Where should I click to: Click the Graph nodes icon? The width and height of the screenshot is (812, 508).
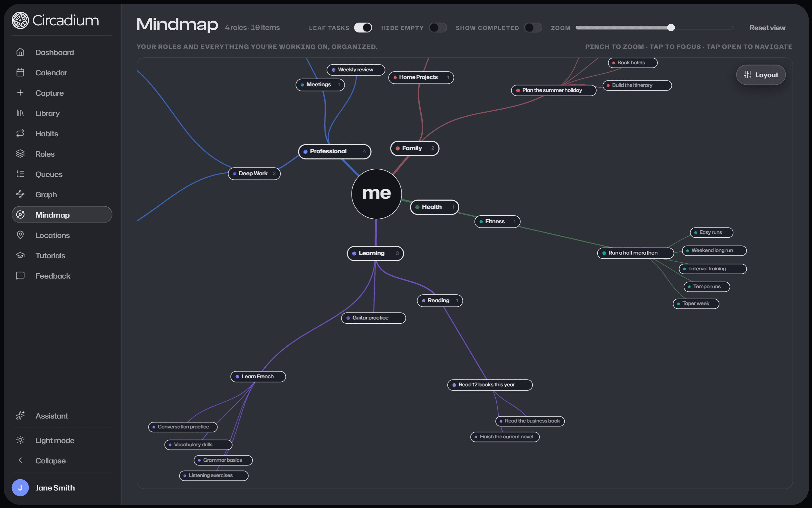pos(20,194)
